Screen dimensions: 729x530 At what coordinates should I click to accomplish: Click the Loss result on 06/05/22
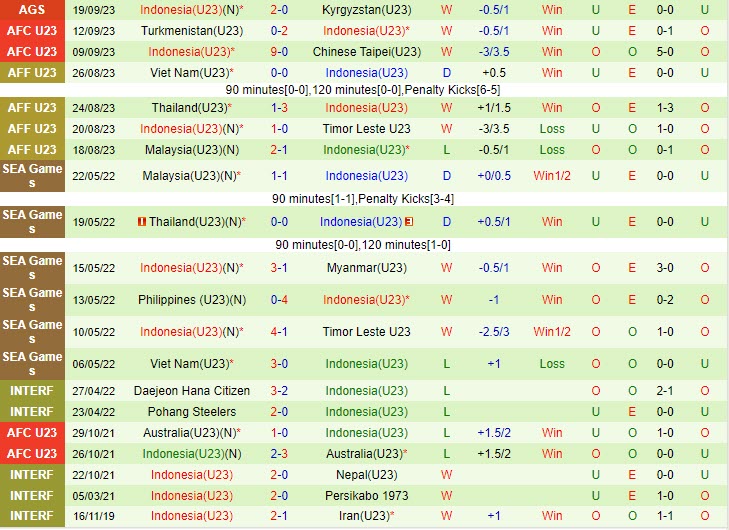[x=552, y=364]
